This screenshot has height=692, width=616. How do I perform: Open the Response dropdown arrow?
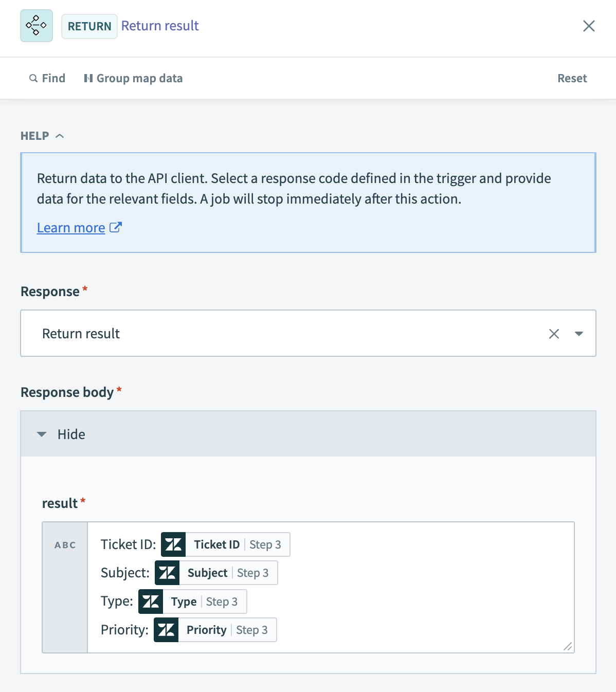tap(579, 334)
